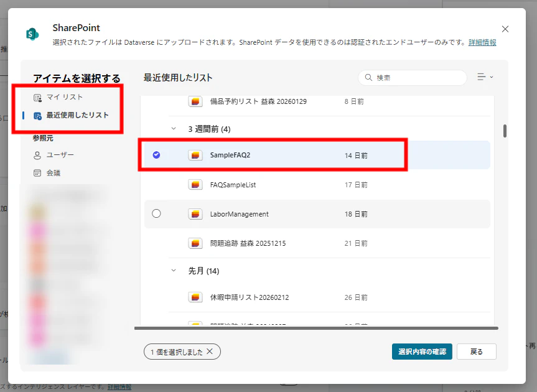The image size is (537, 392).
Task: Click the 26 日前 date cell
Action: pyautogui.click(x=356, y=297)
